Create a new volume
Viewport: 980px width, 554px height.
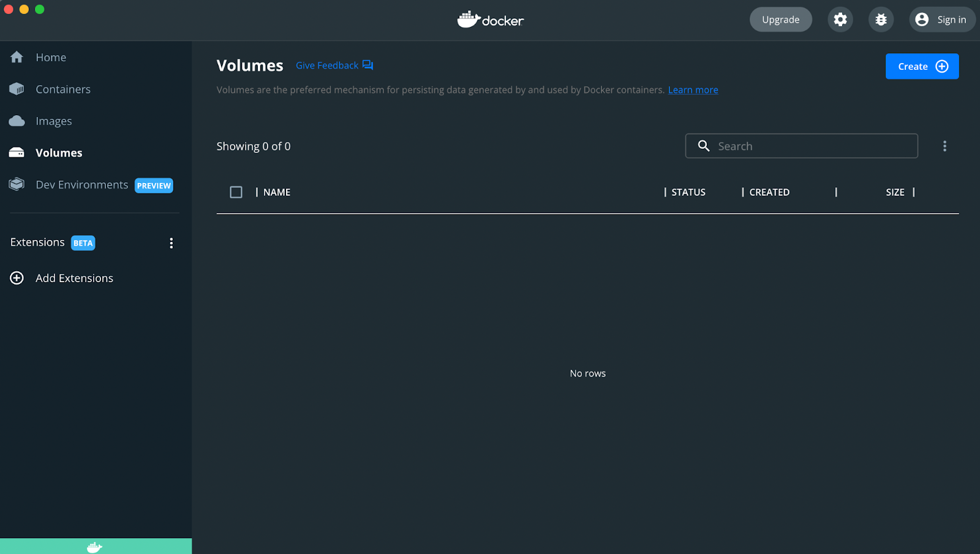pos(922,66)
